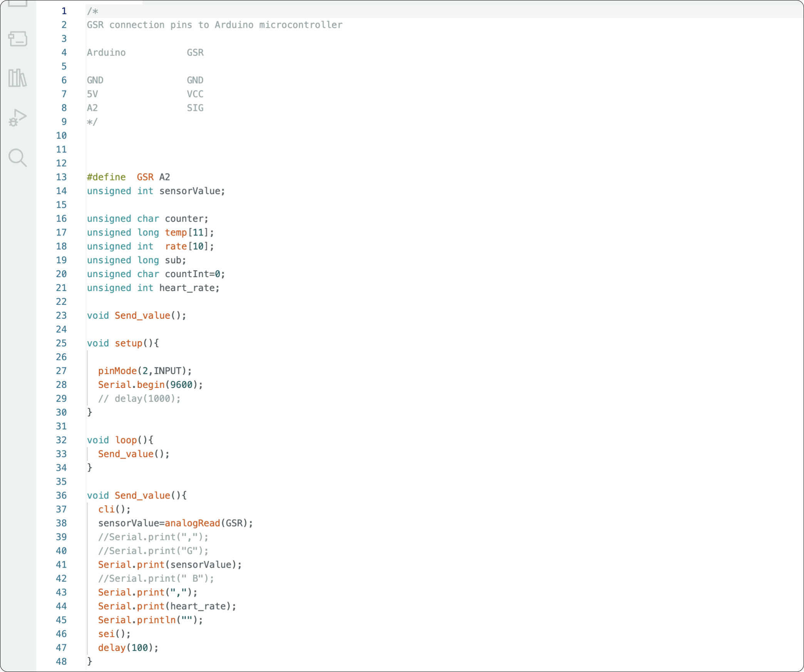Click 'VCC' in the comment table
Image resolution: width=804 pixels, height=672 pixels.
point(195,94)
